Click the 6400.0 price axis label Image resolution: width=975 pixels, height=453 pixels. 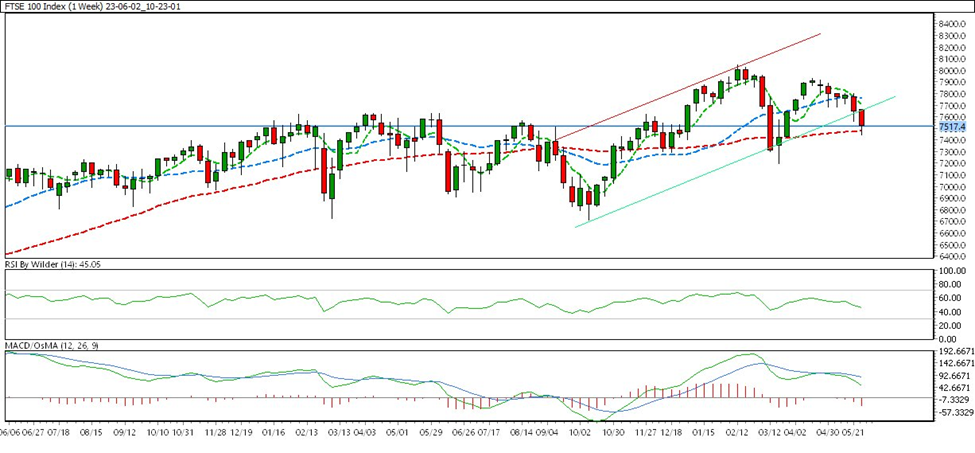pos(953,256)
